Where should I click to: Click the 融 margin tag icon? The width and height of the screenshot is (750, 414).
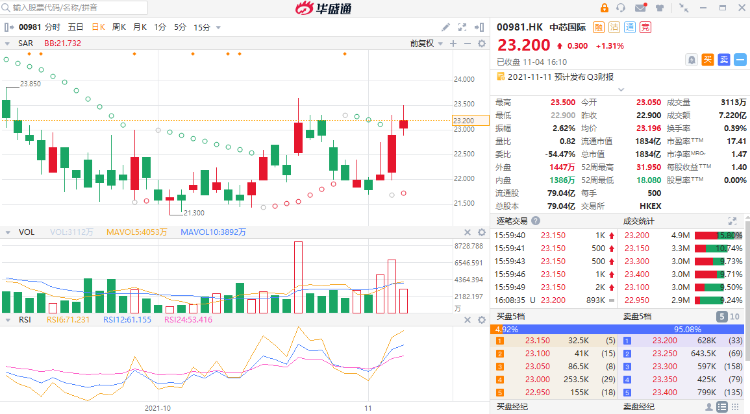(x=599, y=27)
